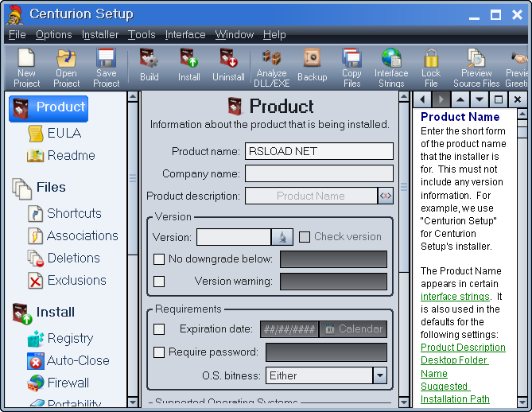Enable the Expiration date checkbox
The height and width of the screenshot is (412, 532).
[x=159, y=329]
